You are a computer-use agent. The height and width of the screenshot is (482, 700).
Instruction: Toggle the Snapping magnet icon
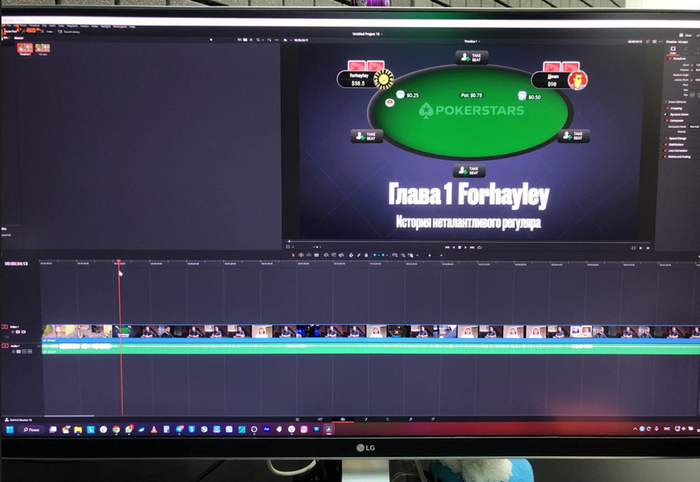coord(351,255)
